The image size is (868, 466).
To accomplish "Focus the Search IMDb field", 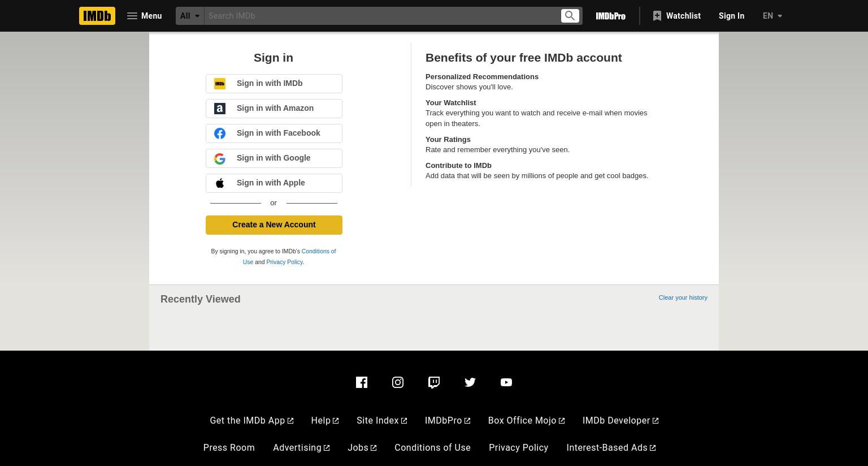I will coord(382,16).
